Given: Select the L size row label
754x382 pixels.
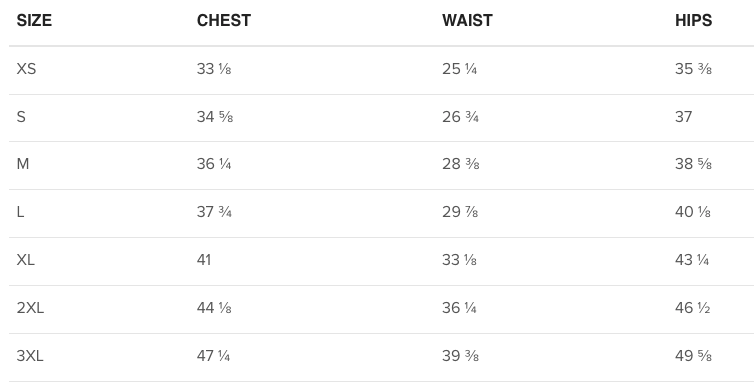Looking at the screenshot, I should click(x=20, y=212).
